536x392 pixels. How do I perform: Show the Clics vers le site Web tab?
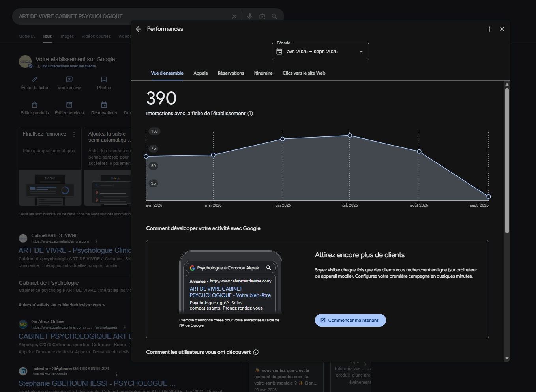pyautogui.click(x=304, y=73)
